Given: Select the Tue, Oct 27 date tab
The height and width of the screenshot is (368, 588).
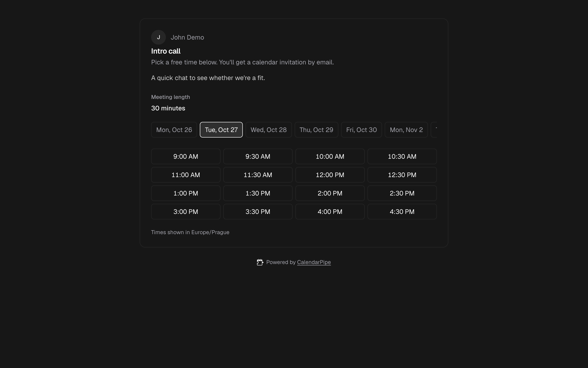Looking at the screenshot, I should tap(221, 130).
